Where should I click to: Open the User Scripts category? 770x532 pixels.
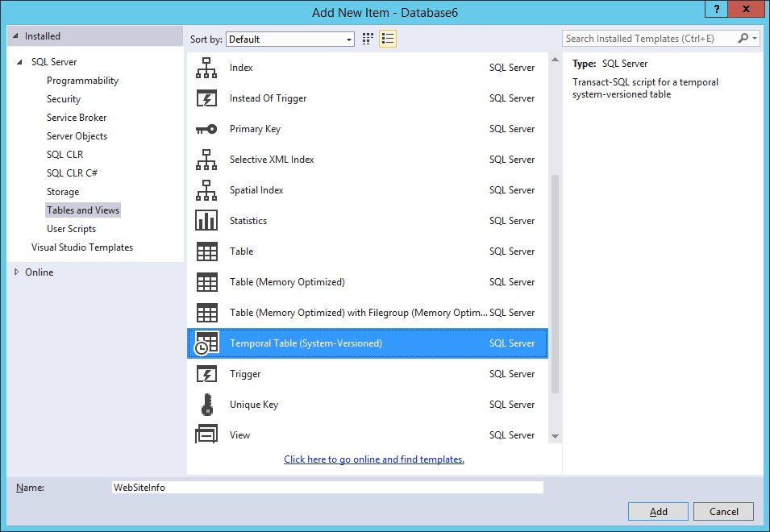tap(71, 229)
